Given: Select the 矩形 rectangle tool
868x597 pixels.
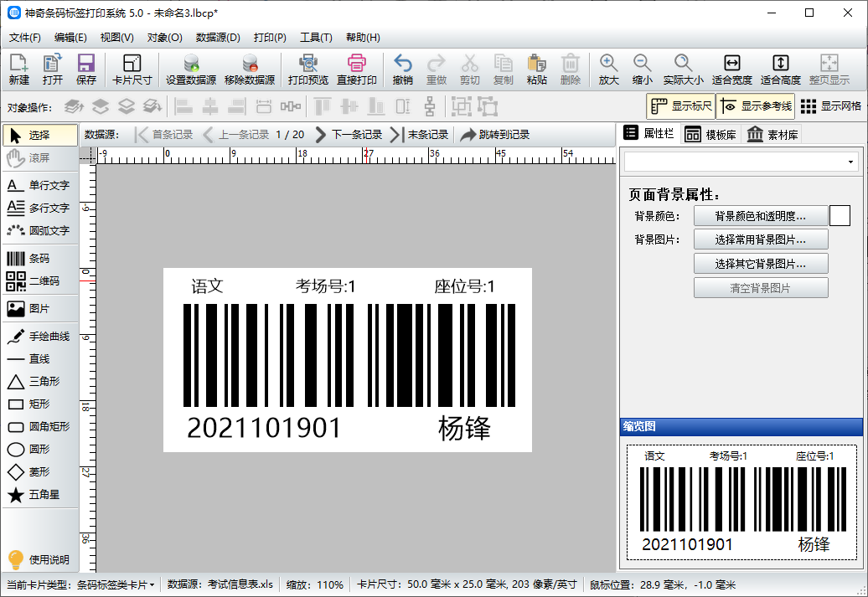Looking at the screenshot, I should [x=40, y=404].
